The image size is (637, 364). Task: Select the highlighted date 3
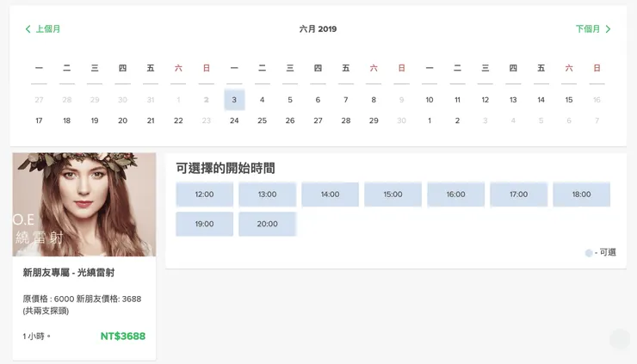pyautogui.click(x=234, y=100)
